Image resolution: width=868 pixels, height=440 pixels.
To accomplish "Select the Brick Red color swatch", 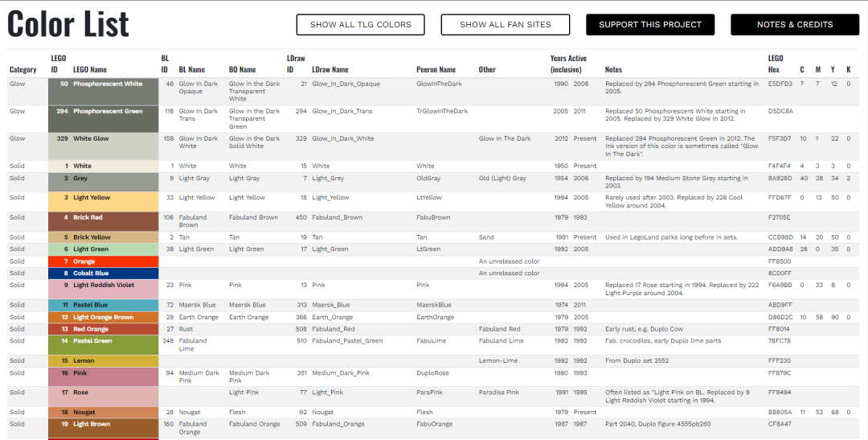I will [104, 222].
